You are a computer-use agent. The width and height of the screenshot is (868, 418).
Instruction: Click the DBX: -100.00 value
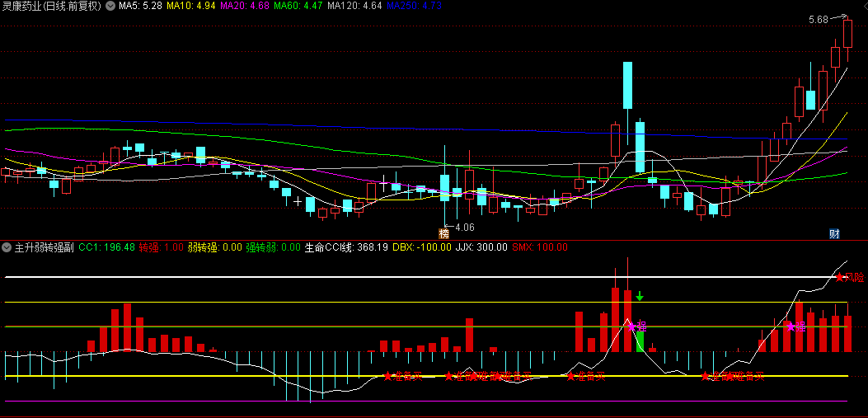pos(422,247)
